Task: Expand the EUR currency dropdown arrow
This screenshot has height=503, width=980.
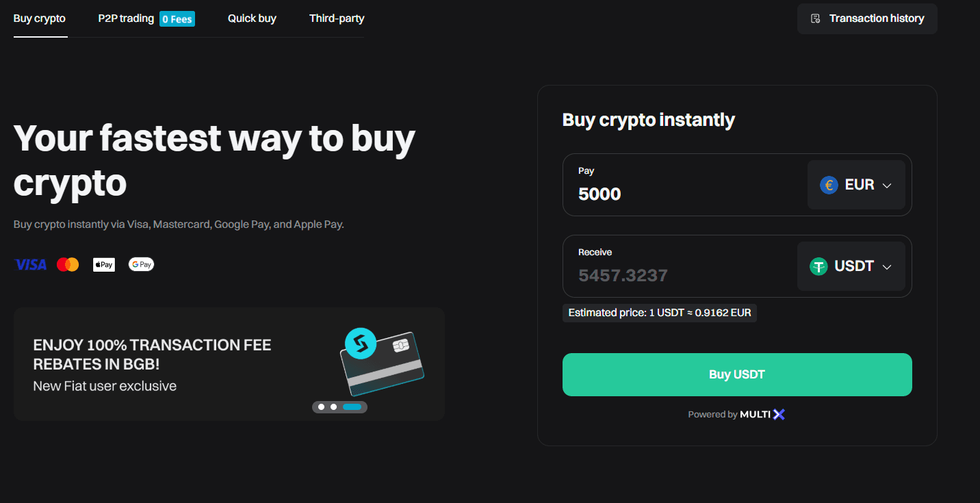Action: 887,185
